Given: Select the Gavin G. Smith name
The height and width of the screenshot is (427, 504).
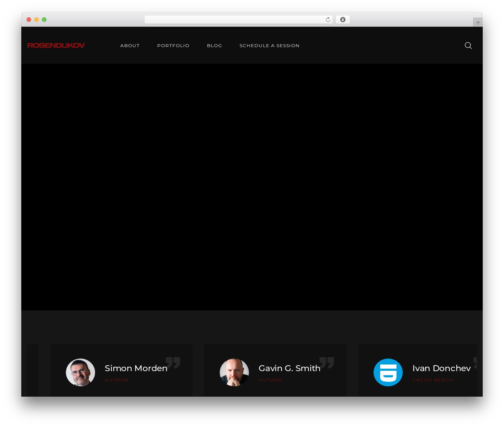Looking at the screenshot, I should pyautogui.click(x=289, y=368).
